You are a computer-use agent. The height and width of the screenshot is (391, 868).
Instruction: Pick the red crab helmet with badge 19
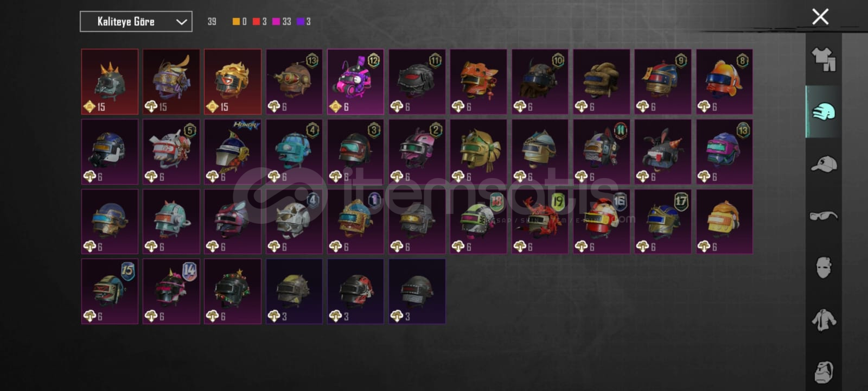click(540, 221)
